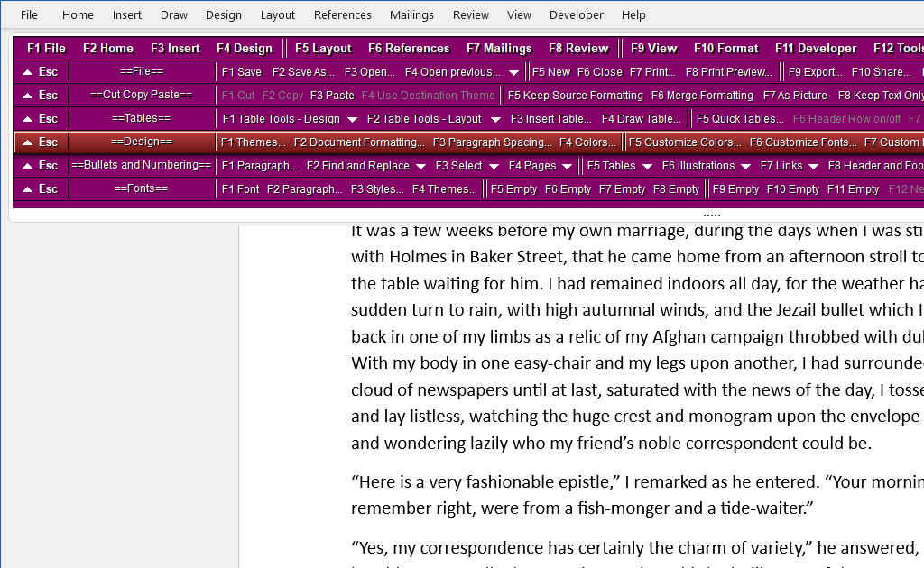Viewport: 924px width, 568px height.
Task: Click F2 Document Formatting... button
Action: [359, 142]
